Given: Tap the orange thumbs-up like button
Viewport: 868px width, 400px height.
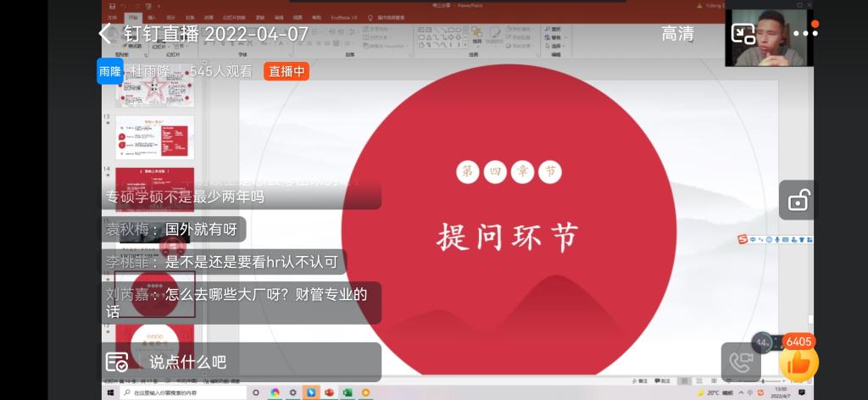Looking at the screenshot, I should [798, 363].
